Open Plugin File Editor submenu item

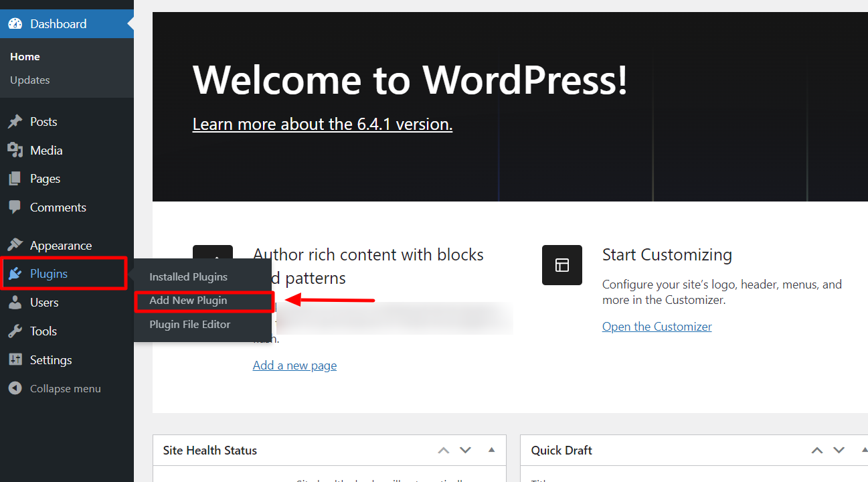189,325
